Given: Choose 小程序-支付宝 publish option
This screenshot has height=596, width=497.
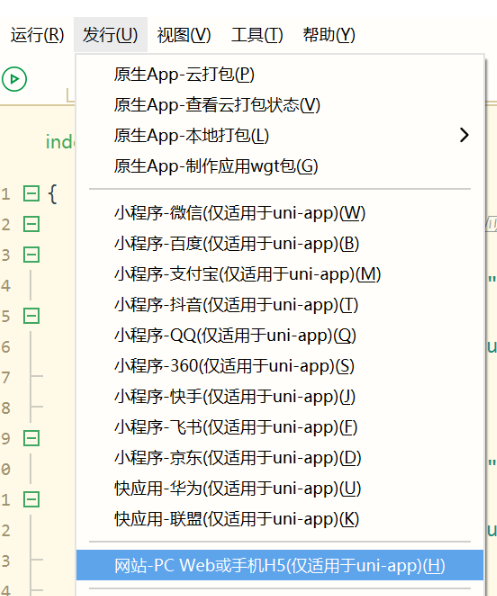Looking at the screenshot, I should pos(280,274).
